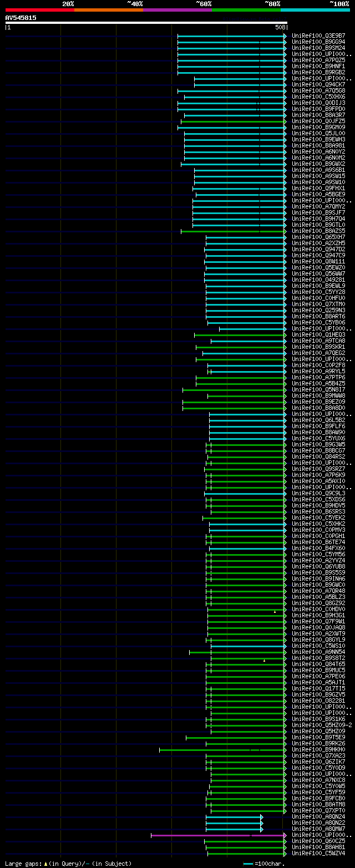
Task: Click the green ~80% identity legend segment
Action: 246,10
